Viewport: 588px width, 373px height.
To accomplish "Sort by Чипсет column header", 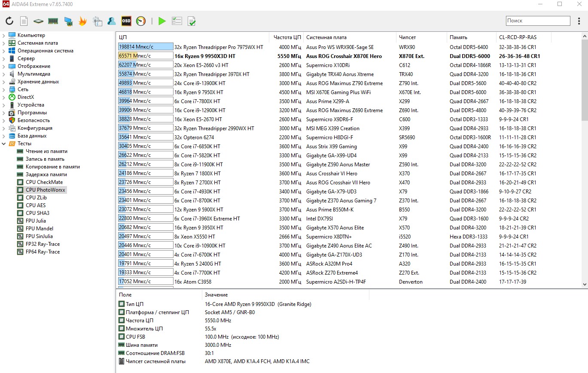I will pos(421,37).
